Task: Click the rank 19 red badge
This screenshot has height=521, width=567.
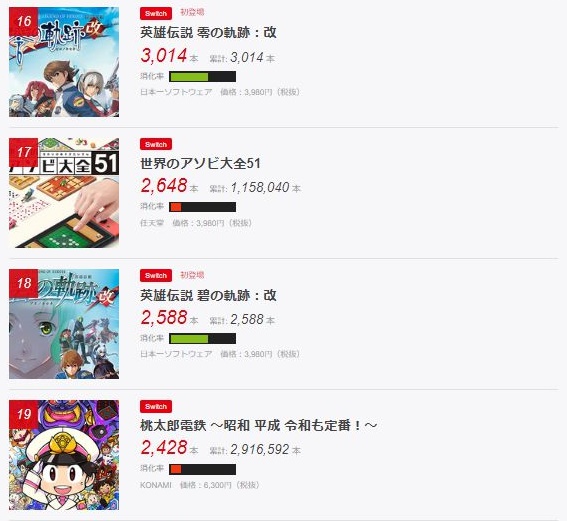Action: (24, 414)
